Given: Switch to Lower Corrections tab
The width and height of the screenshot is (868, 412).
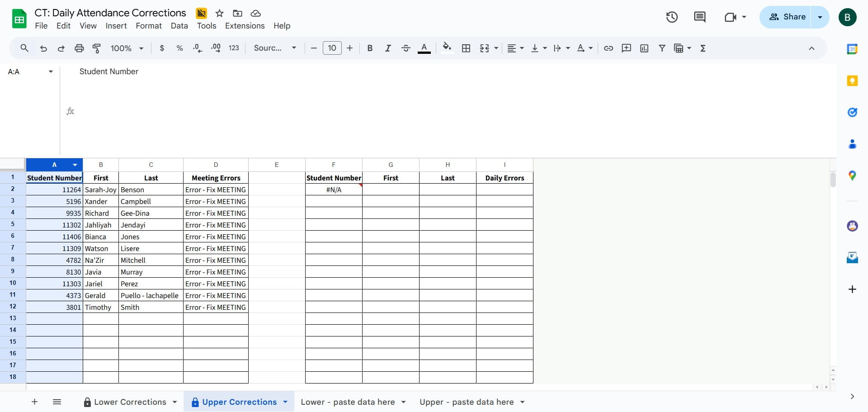Looking at the screenshot, I should tap(130, 402).
